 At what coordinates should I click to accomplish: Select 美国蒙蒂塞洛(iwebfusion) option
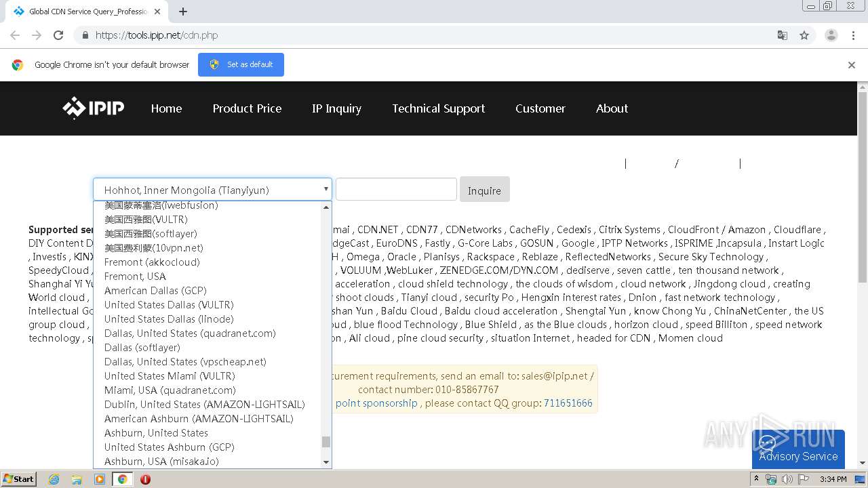(208, 205)
